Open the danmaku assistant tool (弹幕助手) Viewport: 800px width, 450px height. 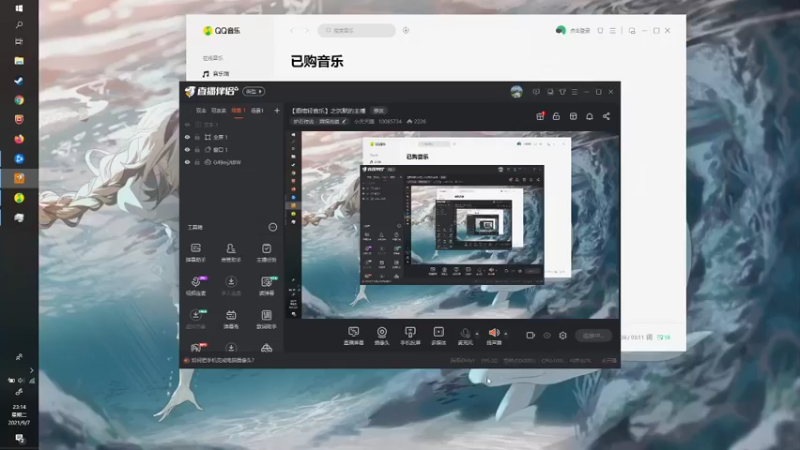(x=195, y=252)
